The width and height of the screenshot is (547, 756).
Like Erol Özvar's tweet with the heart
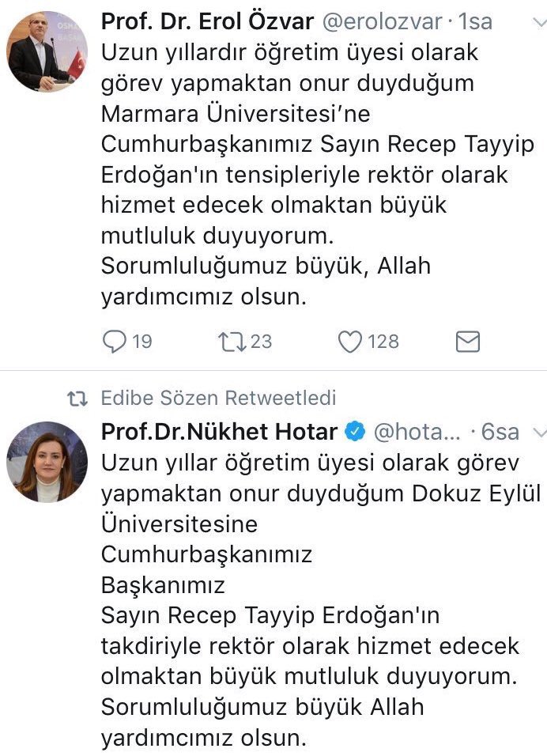click(349, 341)
